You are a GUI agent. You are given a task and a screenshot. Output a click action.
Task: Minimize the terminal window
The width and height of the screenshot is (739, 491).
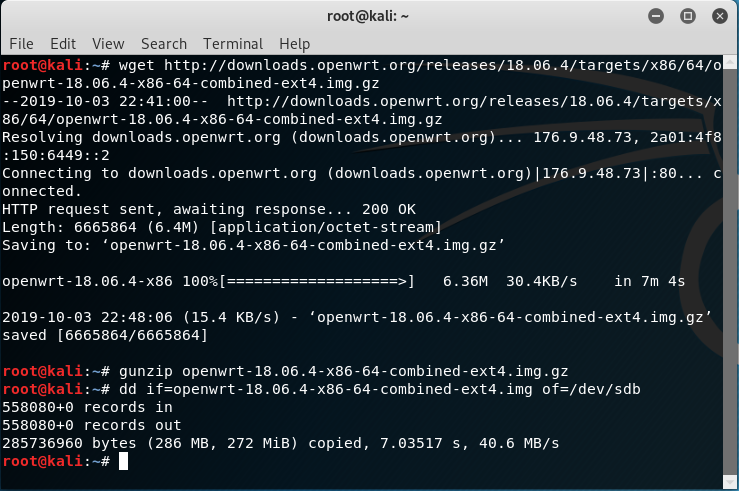[x=656, y=16]
